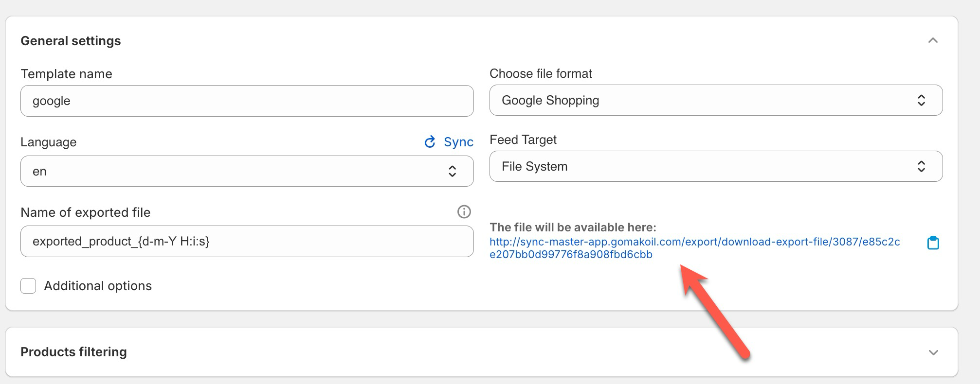Open the Choose file format dropdown
The image size is (980, 384).
(716, 100)
